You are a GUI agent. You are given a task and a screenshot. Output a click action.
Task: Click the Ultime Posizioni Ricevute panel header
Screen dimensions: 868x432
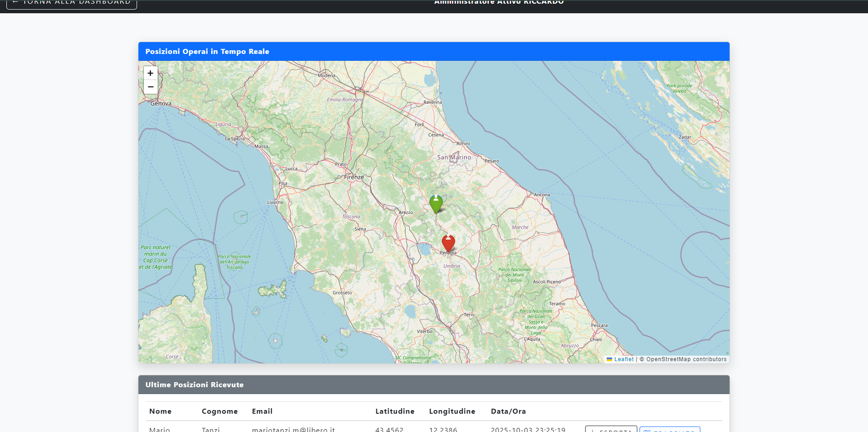(x=195, y=385)
